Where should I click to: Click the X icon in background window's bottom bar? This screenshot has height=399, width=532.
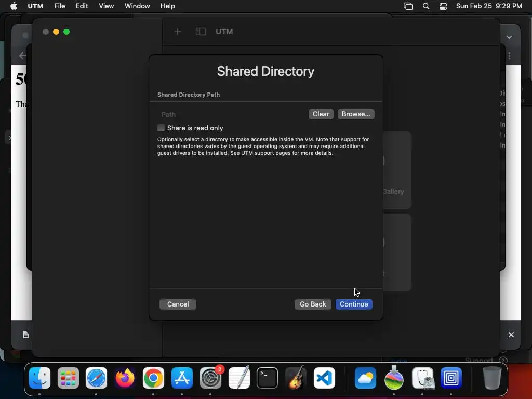511,335
